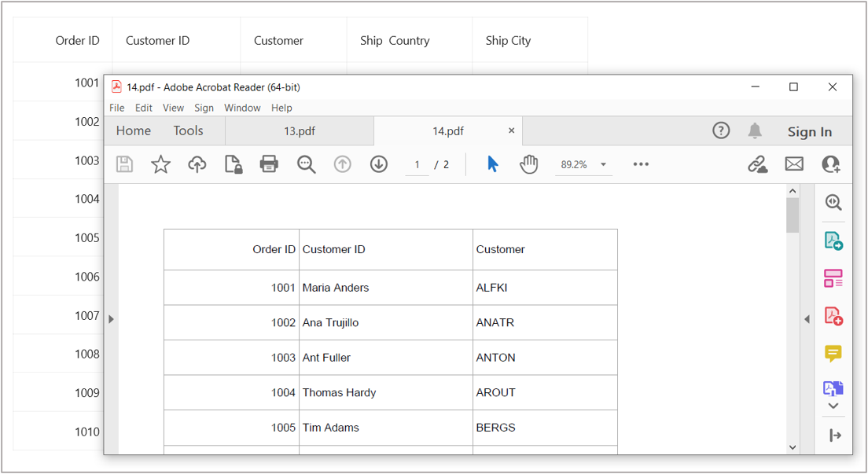Select the arrow selection tool

click(x=493, y=164)
